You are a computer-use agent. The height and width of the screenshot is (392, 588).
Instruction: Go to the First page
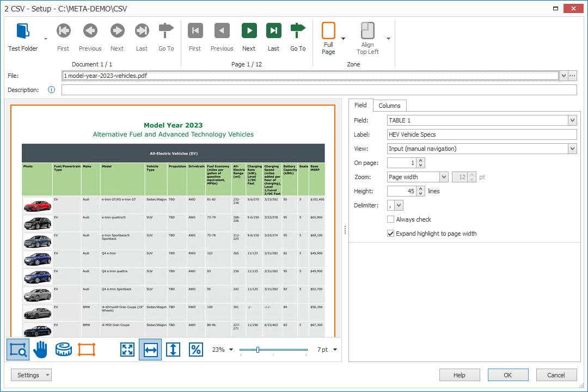(195, 30)
